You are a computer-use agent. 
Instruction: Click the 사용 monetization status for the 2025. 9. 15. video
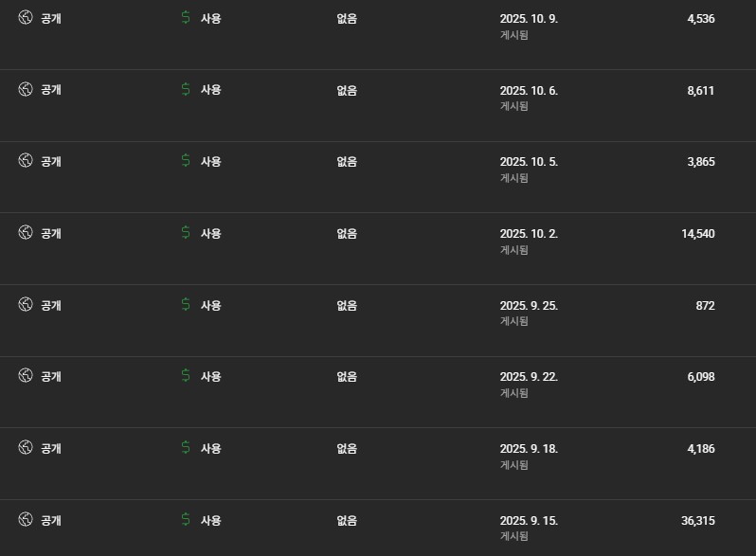pos(210,520)
